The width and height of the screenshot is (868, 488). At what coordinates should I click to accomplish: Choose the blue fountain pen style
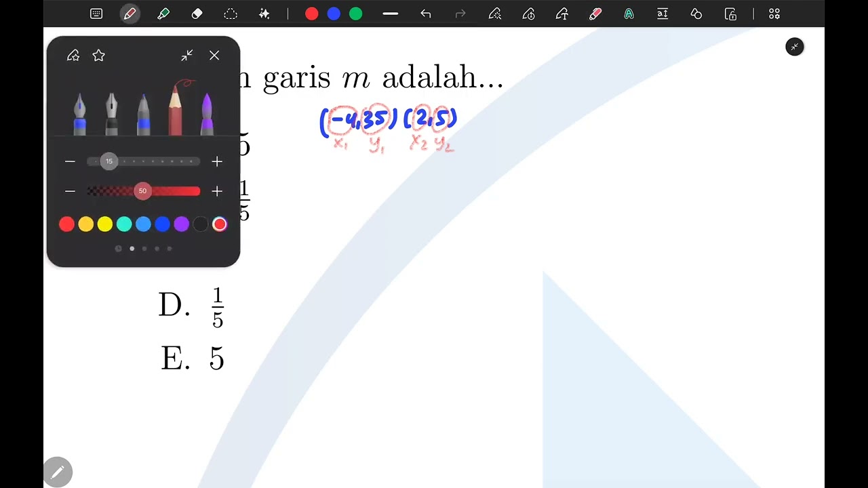point(80,114)
